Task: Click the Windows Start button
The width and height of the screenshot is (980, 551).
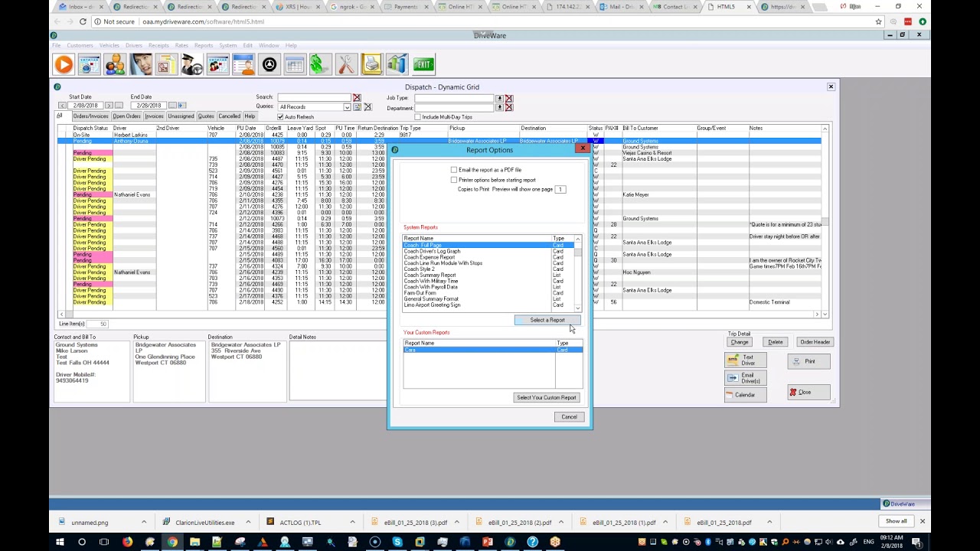Action: pyautogui.click(x=60, y=543)
